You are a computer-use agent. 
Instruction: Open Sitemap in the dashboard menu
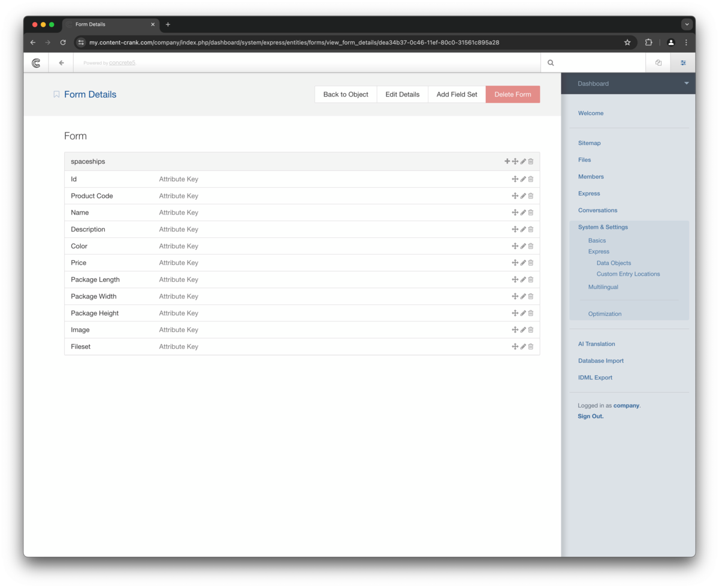(x=589, y=143)
